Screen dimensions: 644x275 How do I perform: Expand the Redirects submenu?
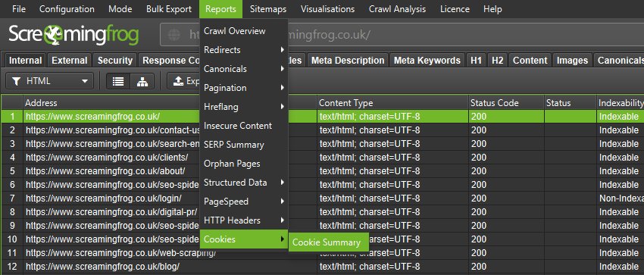[x=243, y=50]
